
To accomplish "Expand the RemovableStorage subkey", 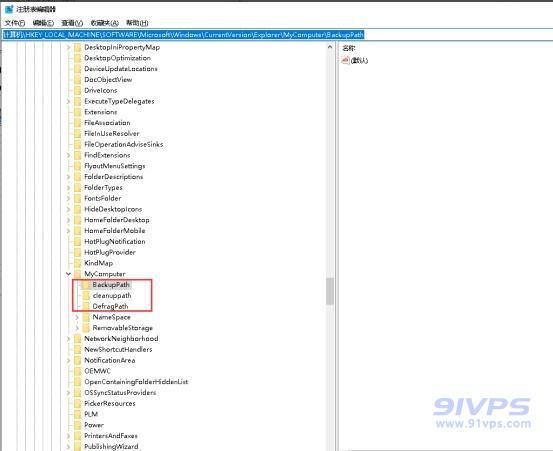I will pyautogui.click(x=77, y=328).
